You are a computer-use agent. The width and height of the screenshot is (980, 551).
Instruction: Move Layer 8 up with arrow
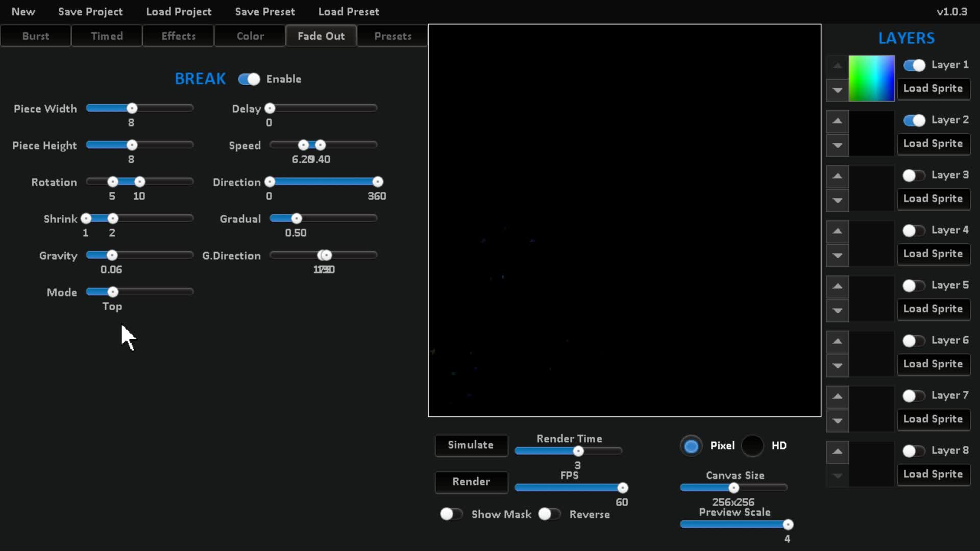point(837,452)
